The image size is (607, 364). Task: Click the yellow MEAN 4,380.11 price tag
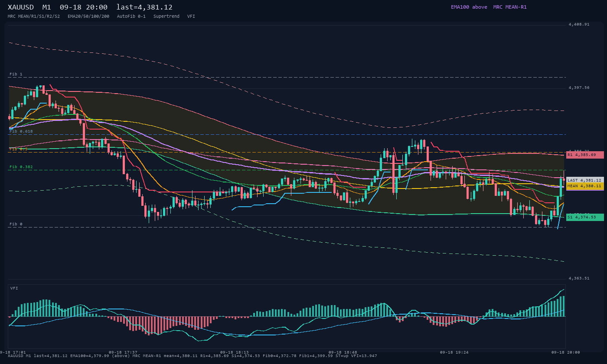point(585,186)
